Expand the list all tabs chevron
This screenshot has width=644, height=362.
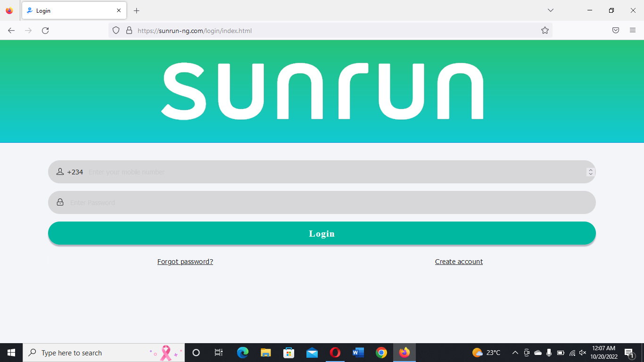click(x=550, y=10)
